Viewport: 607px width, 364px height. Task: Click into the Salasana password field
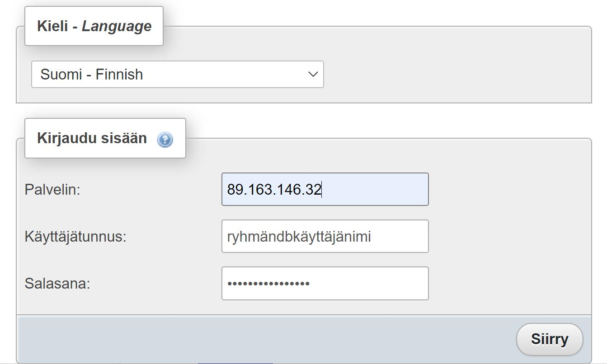point(325,283)
